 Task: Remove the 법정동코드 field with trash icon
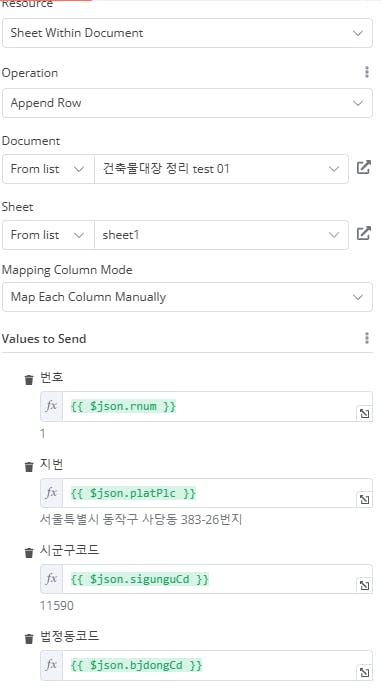pos(29,638)
